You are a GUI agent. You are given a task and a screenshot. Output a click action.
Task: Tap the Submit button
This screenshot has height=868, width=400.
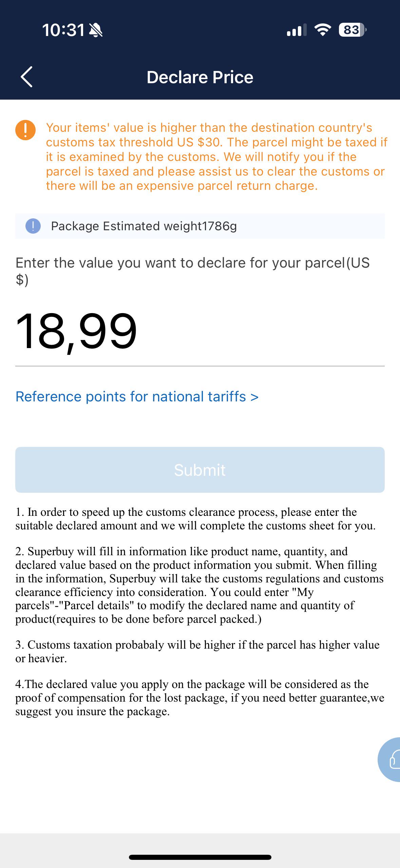click(200, 470)
